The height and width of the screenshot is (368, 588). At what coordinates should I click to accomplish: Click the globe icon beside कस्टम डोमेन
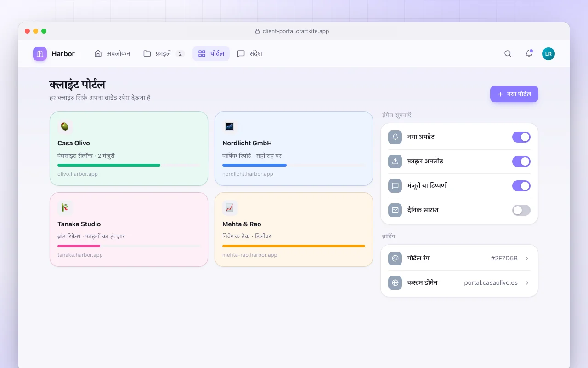395,283
